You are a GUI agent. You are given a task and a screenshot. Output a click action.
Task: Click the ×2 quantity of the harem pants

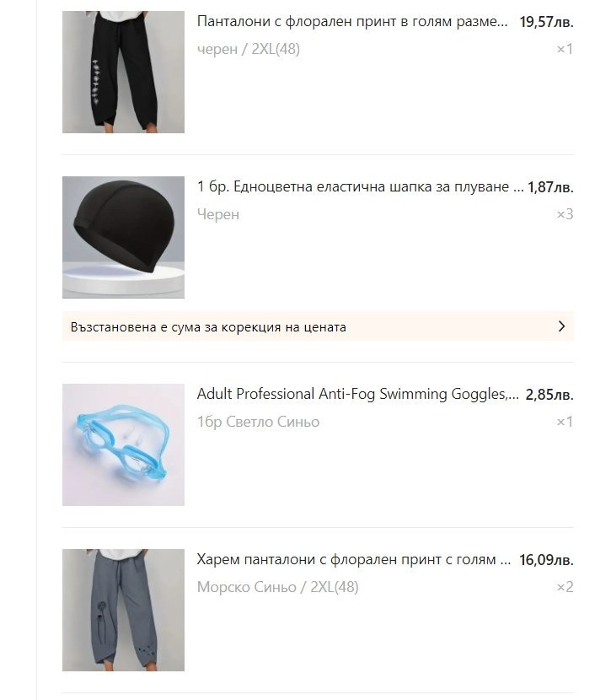(565, 587)
